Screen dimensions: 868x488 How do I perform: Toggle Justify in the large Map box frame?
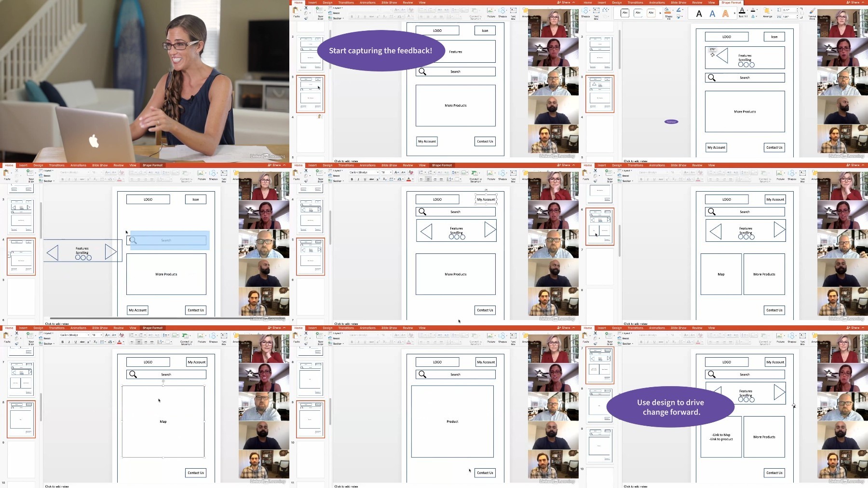(x=151, y=342)
